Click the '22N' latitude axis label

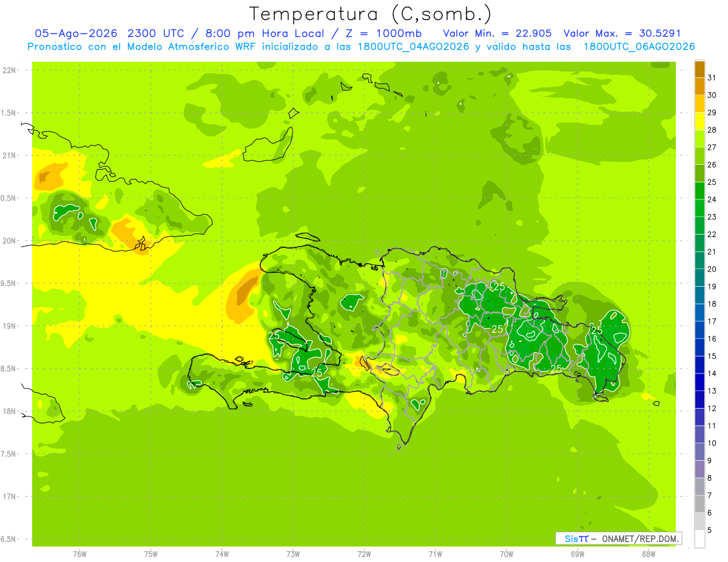tap(10, 70)
